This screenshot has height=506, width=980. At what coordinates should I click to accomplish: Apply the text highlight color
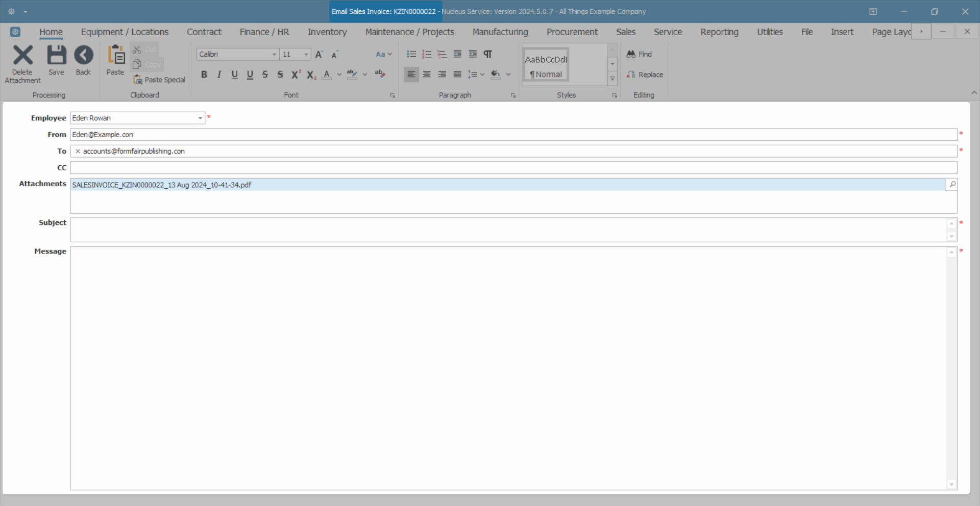(x=352, y=74)
